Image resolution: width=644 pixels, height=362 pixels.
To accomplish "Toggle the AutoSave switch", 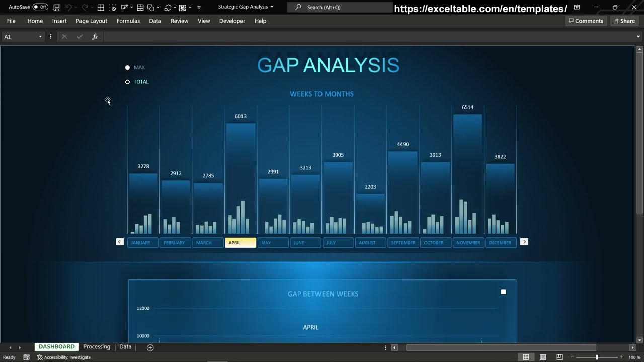I will 40,7.
